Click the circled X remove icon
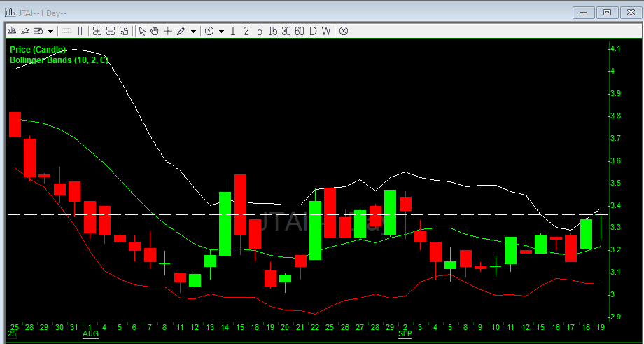The height and width of the screenshot is (344, 644). pyautogui.click(x=344, y=31)
